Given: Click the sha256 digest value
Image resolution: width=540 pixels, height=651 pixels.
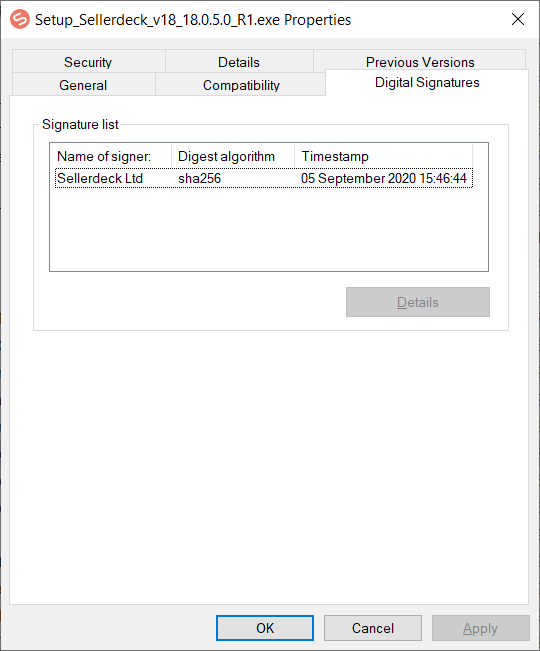Looking at the screenshot, I should click(x=200, y=179).
